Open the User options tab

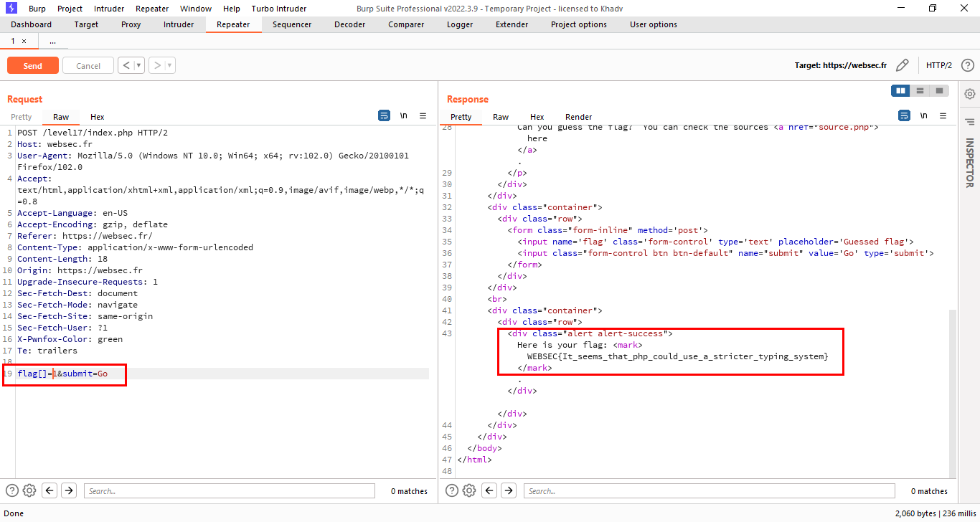(x=654, y=24)
